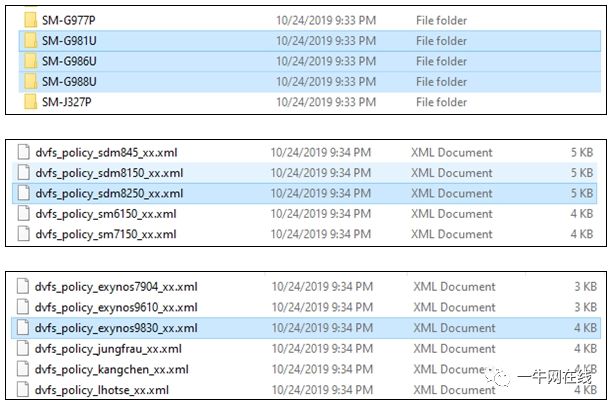Click the dvfs_policy_exynos9610_xx.xml file name
The width and height of the screenshot is (611, 404).
[116, 307]
